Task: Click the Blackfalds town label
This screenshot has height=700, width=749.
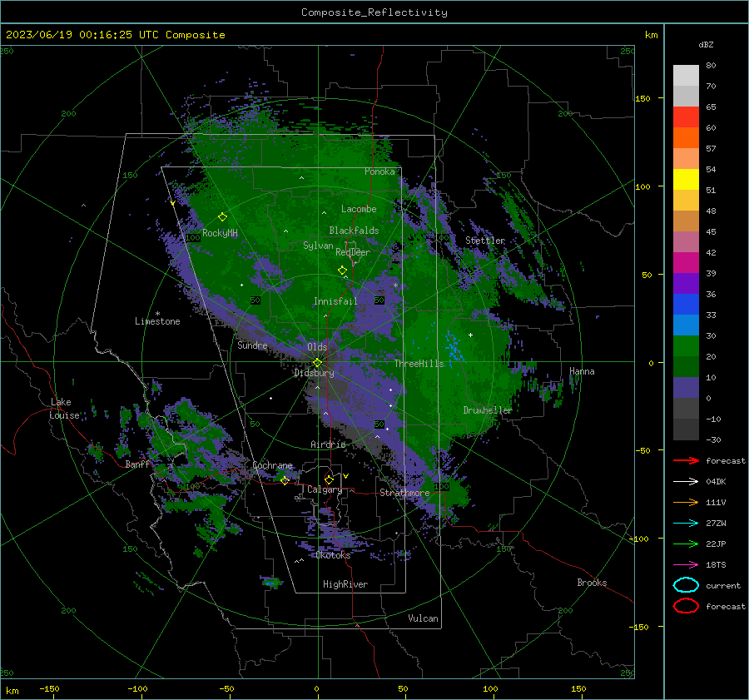Action: click(x=354, y=231)
